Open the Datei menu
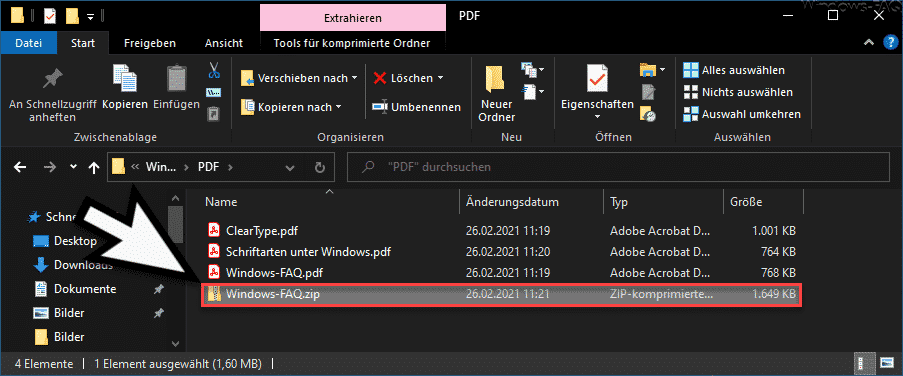The height and width of the screenshot is (376, 903). click(x=29, y=43)
